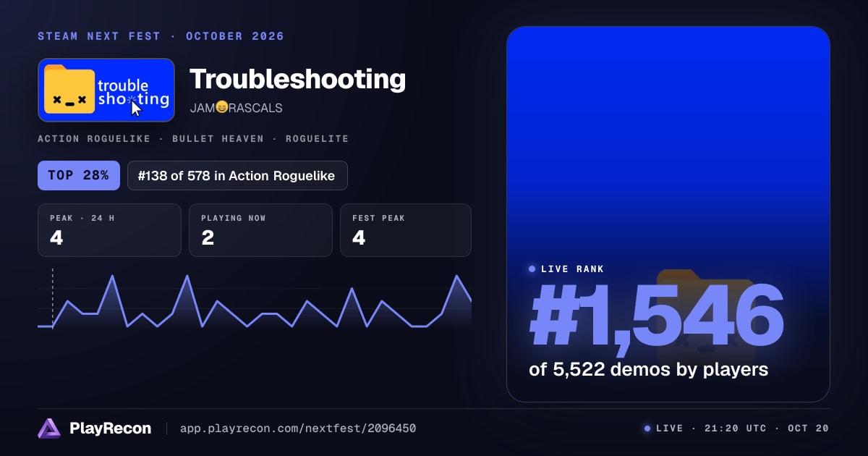868x456 pixels.
Task: Click the live status dot in the footer
Action: (647, 428)
